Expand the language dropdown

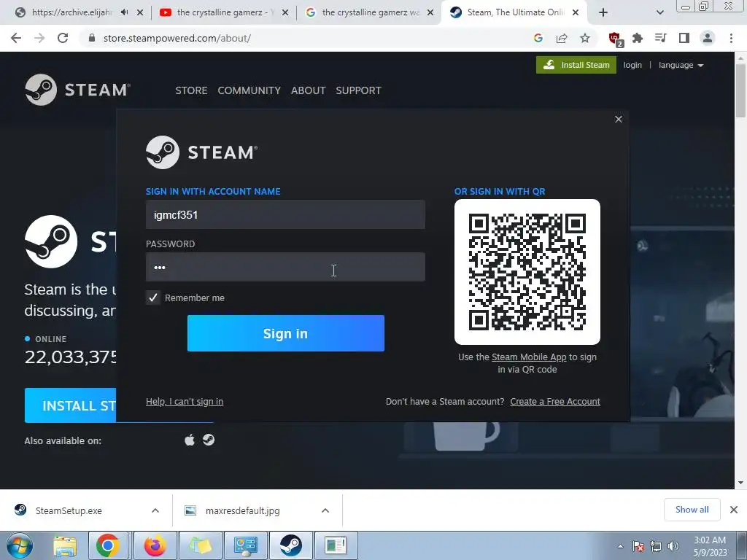pyautogui.click(x=681, y=65)
